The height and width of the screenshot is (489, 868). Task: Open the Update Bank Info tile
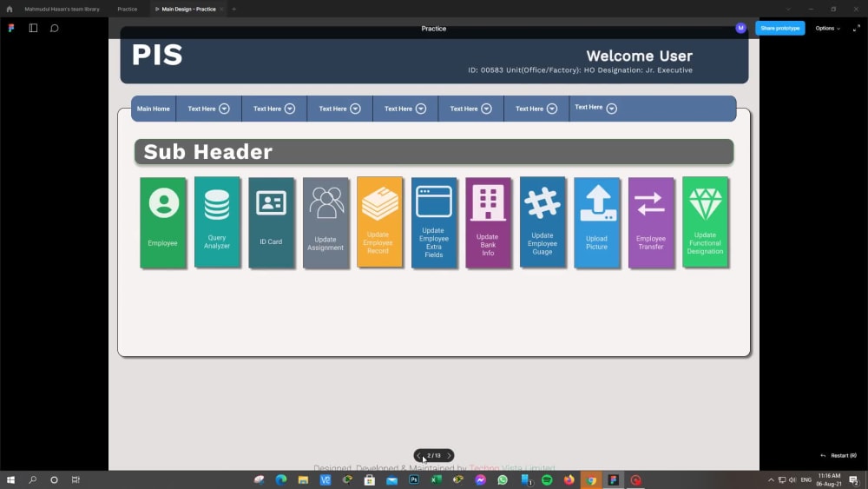488,222
